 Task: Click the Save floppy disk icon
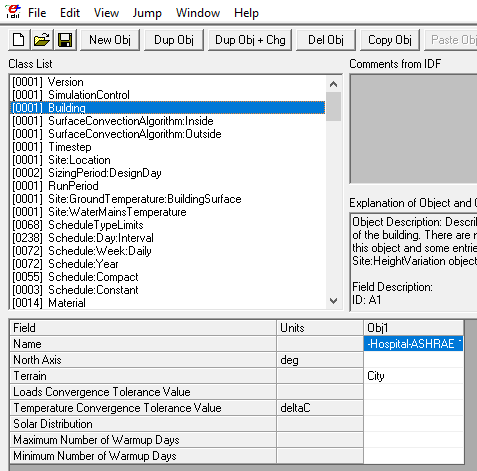(65, 40)
